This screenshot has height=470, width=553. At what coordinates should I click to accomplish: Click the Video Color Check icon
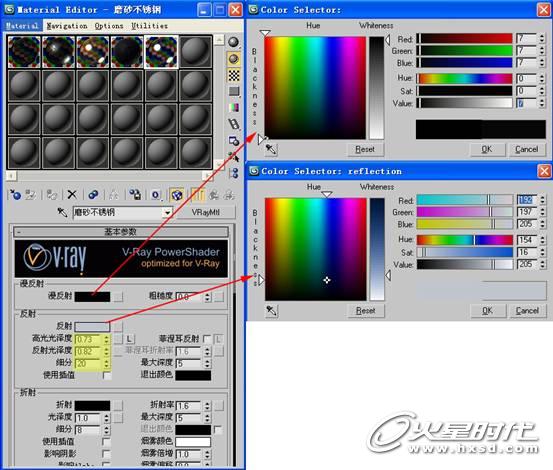click(233, 108)
